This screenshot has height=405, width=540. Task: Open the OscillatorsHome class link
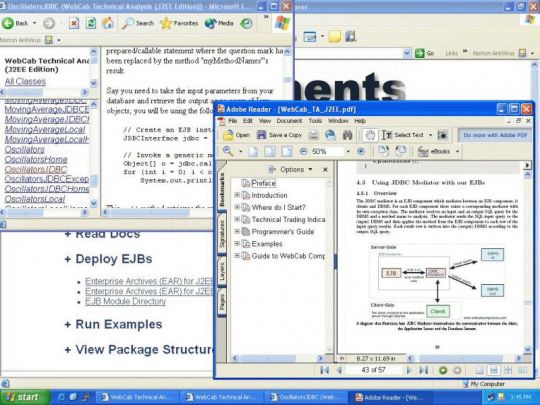[36, 159]
